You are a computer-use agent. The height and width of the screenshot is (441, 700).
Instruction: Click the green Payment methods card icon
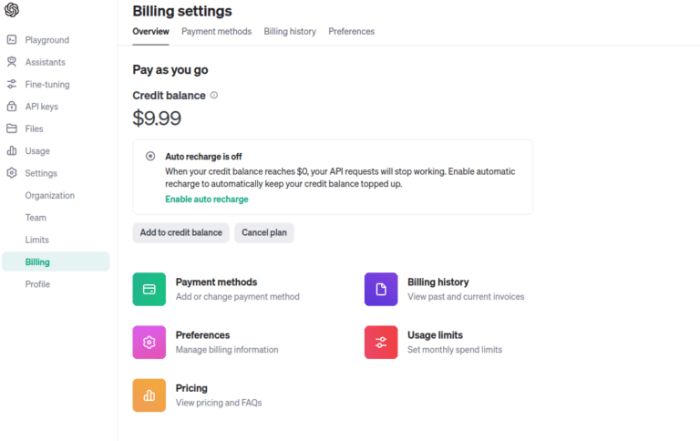(x=149, y=289)
